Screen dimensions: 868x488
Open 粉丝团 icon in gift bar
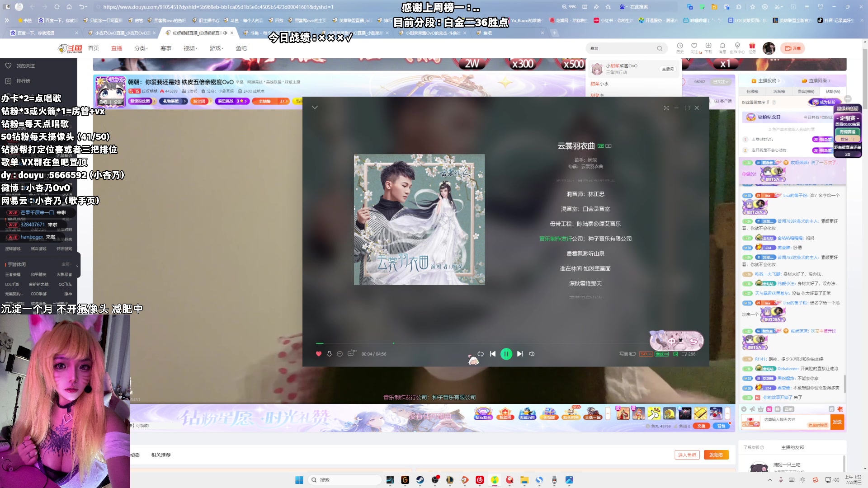coord(505,413)
